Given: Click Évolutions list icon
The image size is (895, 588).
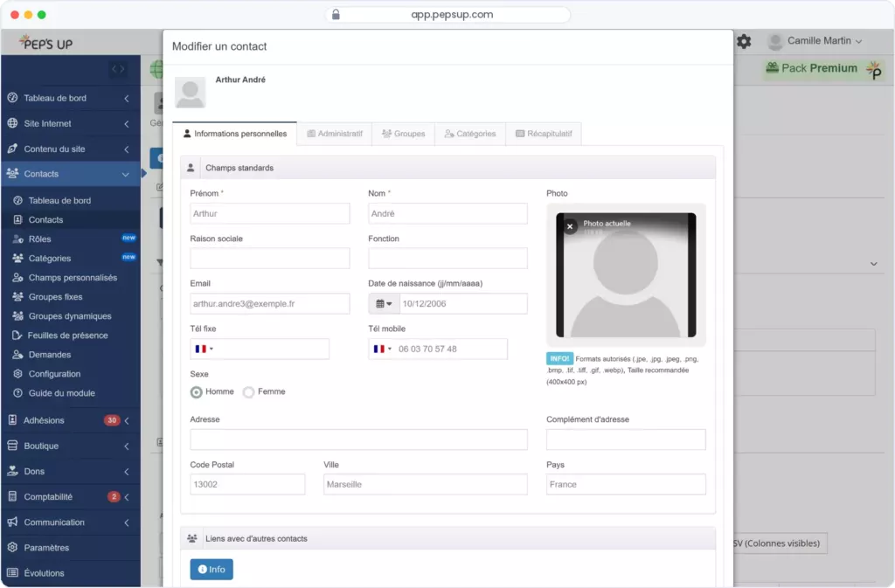Looking at the screenshot, I should point(12,572).
